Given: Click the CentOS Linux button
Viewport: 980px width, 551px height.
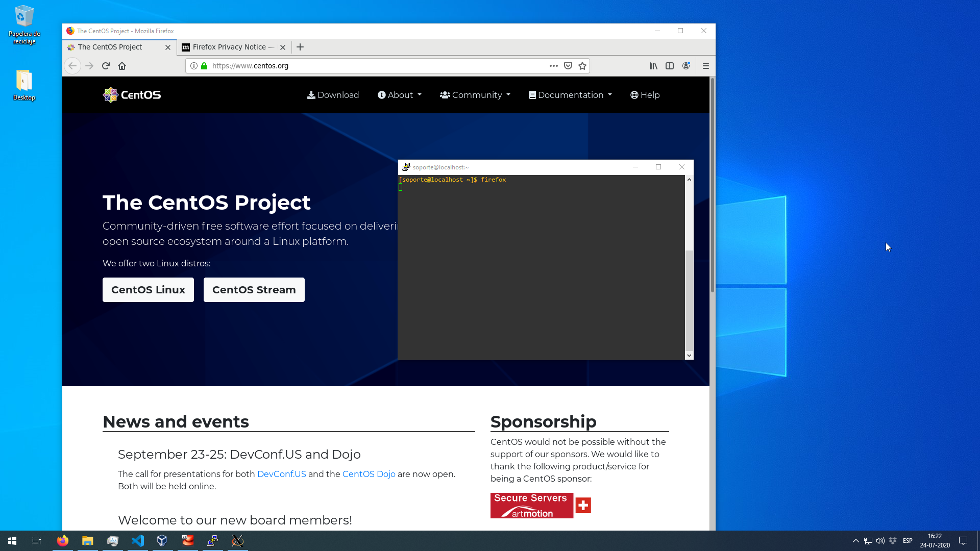Looking at the screenshot, I should click(x=148, y=289).
